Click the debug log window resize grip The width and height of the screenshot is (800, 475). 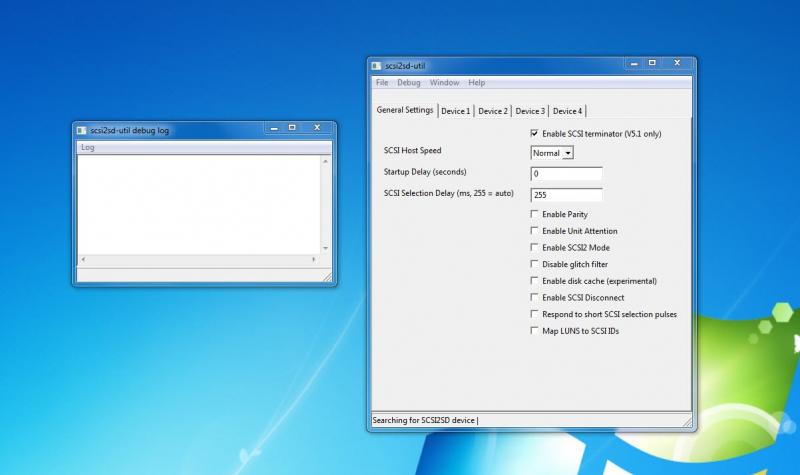pyautogui.click(x=328, y=277)
